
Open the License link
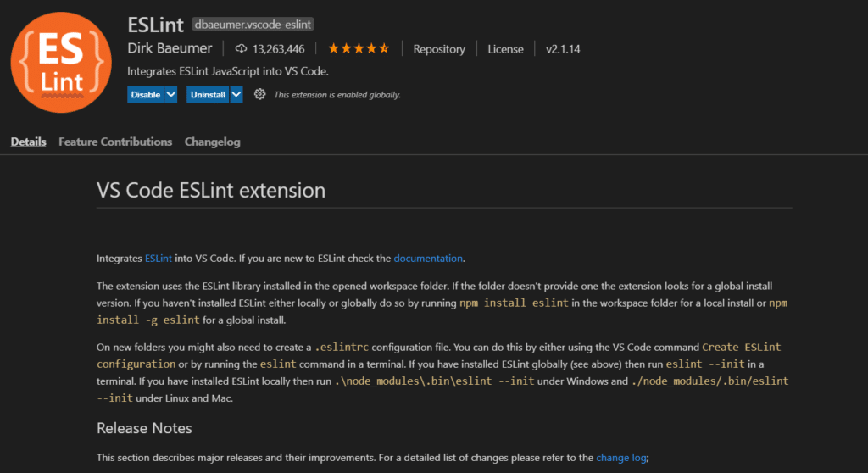coord(505,48)
